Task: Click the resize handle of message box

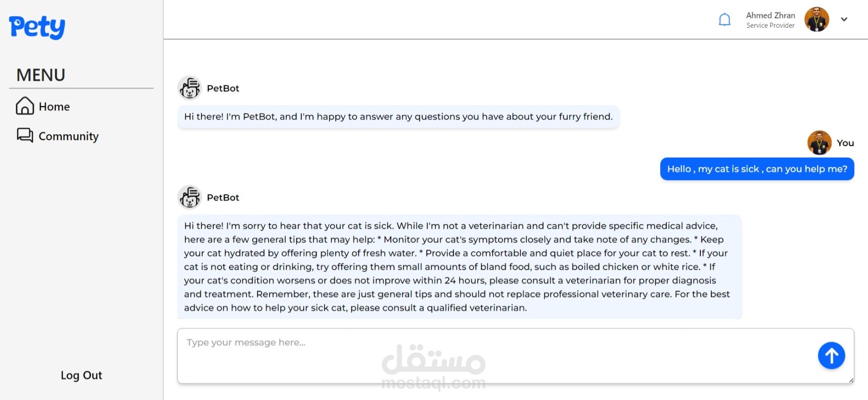Action: tap(851, 380)
